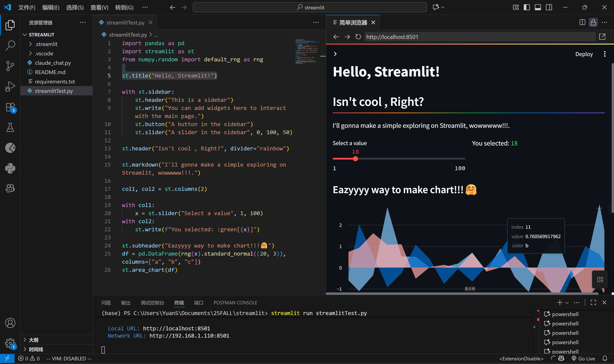Open Copilot chat icon in title bar
This screenshot has height=364, width=614.
coord(436,7)
